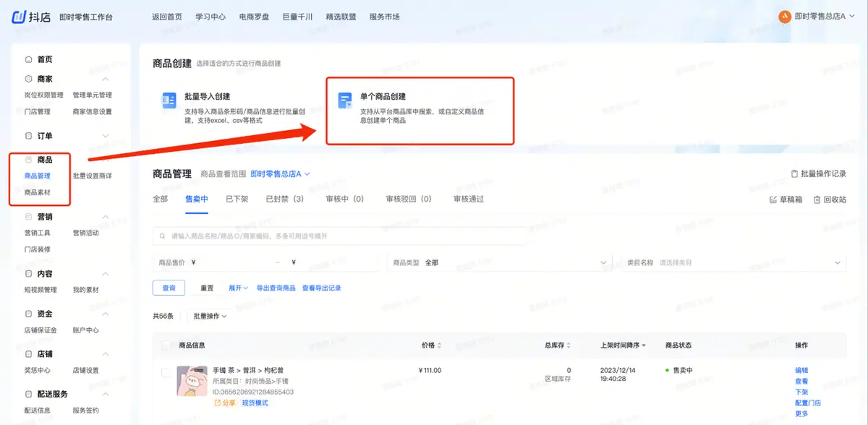Switch to the 审核驳回 (0) tab
This screenshot has height=425, width=868.
[x=409, y=199]
